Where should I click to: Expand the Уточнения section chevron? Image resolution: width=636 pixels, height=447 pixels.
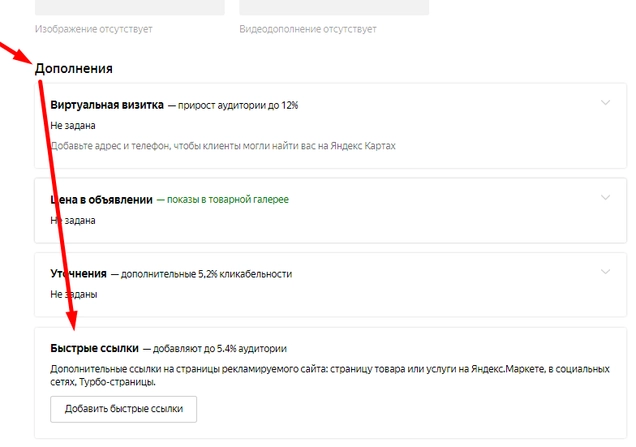click(605, 272)
